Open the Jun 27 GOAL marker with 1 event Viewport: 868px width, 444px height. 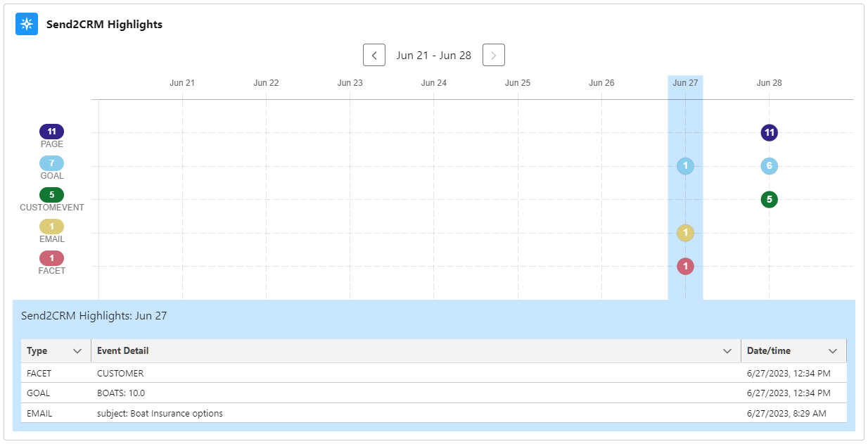pyautogui.click(x=685, y=166)
